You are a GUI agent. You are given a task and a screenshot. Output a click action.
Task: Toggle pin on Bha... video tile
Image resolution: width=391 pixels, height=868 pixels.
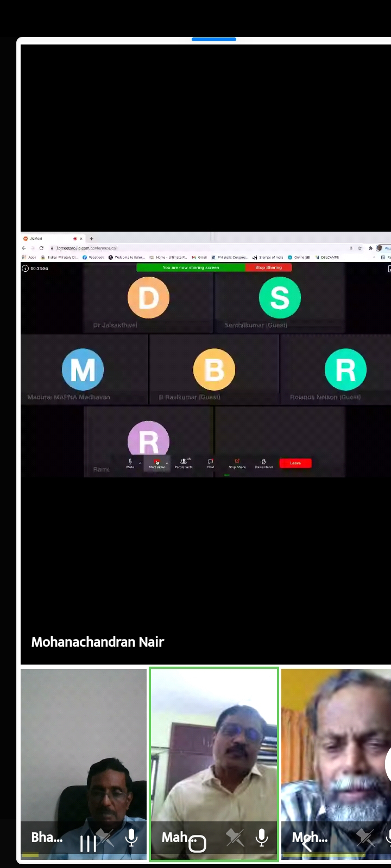105,838
